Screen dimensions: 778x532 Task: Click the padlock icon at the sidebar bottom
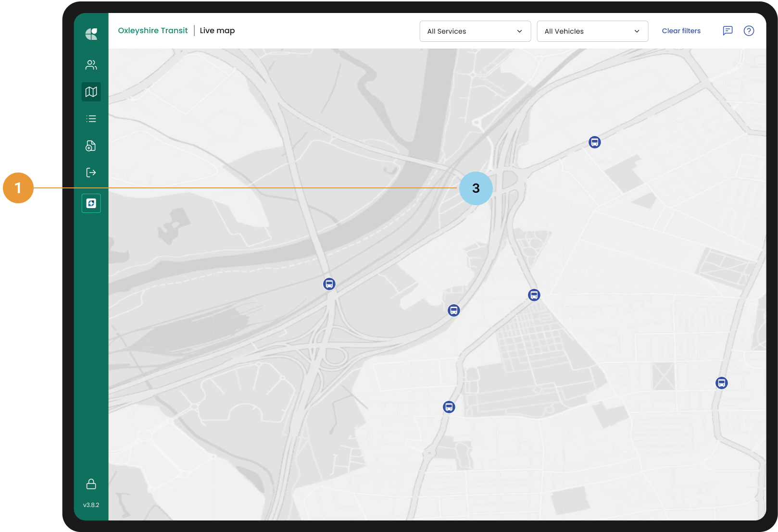(91, 484)
